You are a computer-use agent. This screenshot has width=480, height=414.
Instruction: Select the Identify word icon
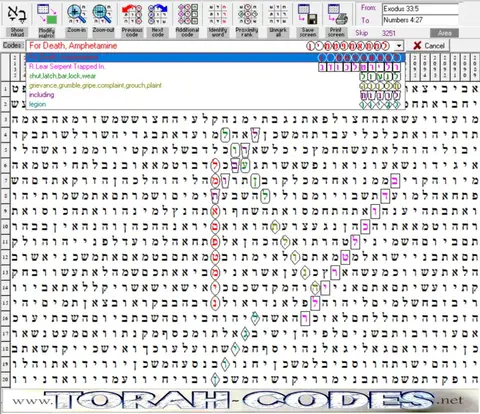(x=217, y=14)
